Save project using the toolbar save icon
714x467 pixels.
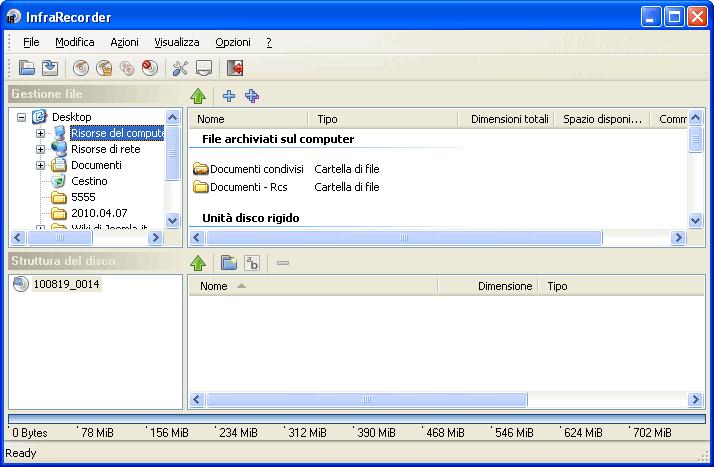50,68
